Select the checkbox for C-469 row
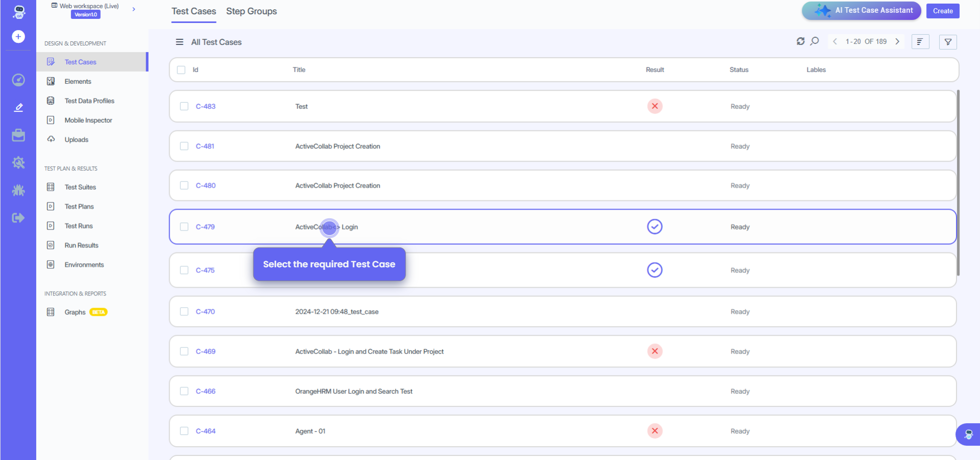Image resolution: width=980 pixels, height=460 pixels. 184,351
